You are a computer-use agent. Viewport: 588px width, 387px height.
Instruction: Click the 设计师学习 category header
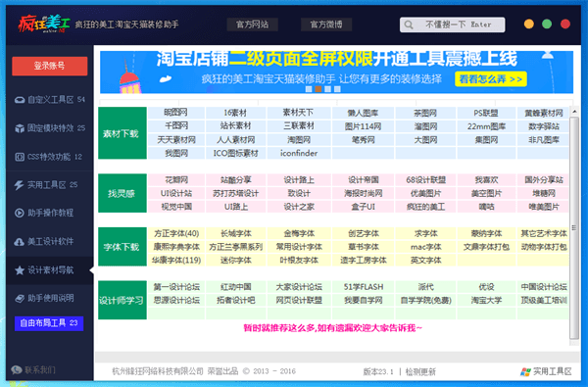pyautogui.click(x=122, y=301)
